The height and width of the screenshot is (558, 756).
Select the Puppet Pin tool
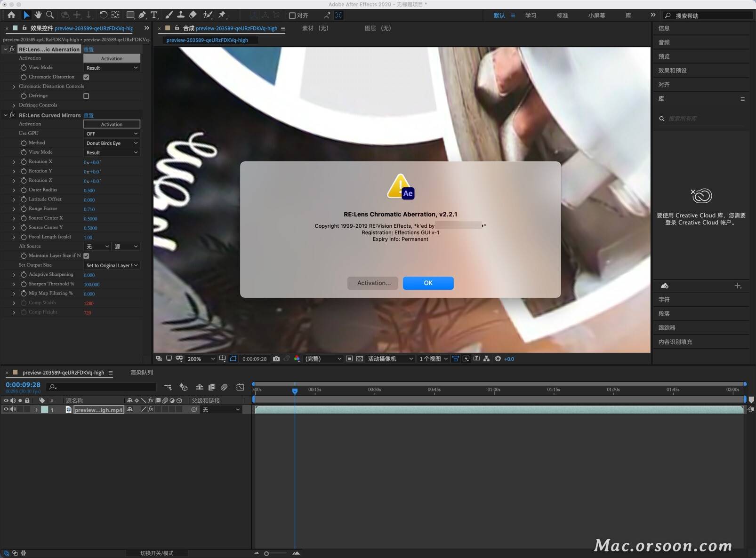(x=222, y=15)
